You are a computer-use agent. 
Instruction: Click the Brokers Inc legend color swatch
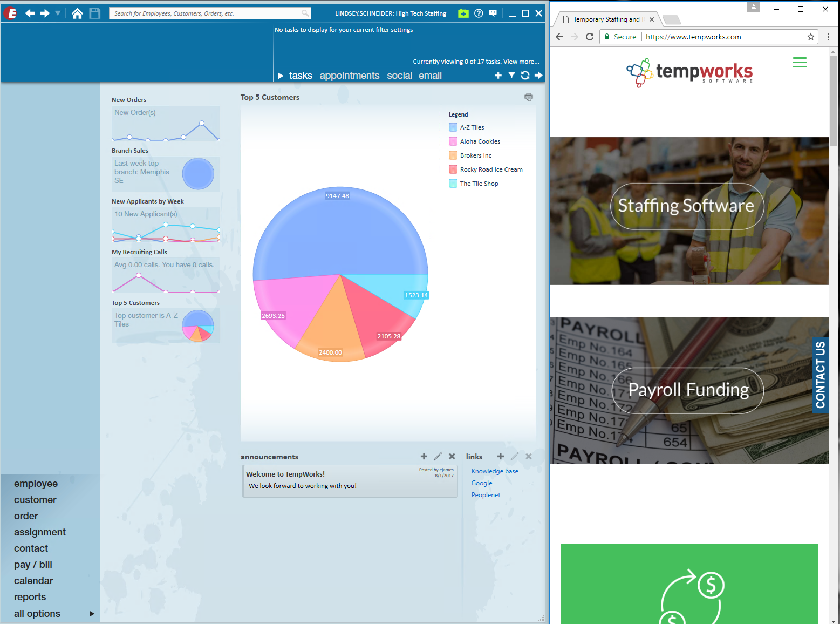click(x=453, y=155)
